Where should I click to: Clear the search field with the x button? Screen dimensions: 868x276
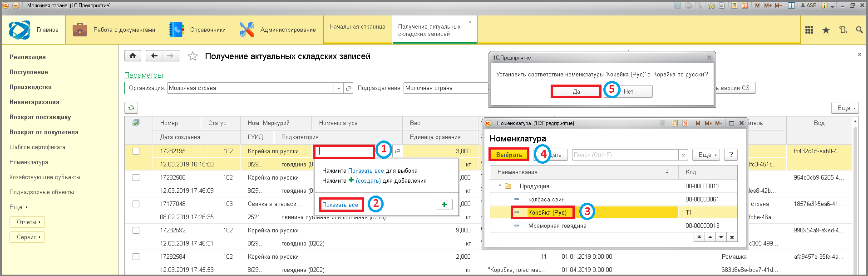pyautogui.click(x=683, y=155)
